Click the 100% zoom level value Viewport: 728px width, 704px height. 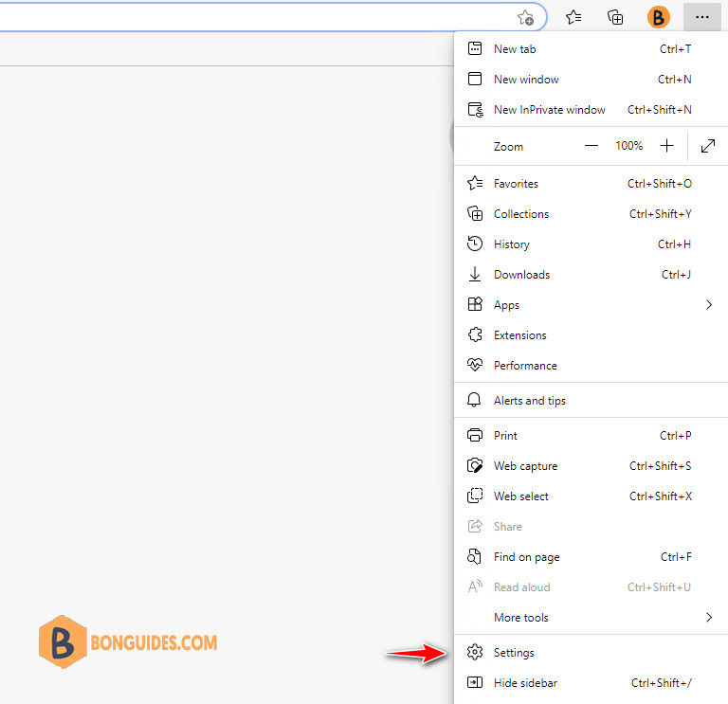tap(629, 146)
